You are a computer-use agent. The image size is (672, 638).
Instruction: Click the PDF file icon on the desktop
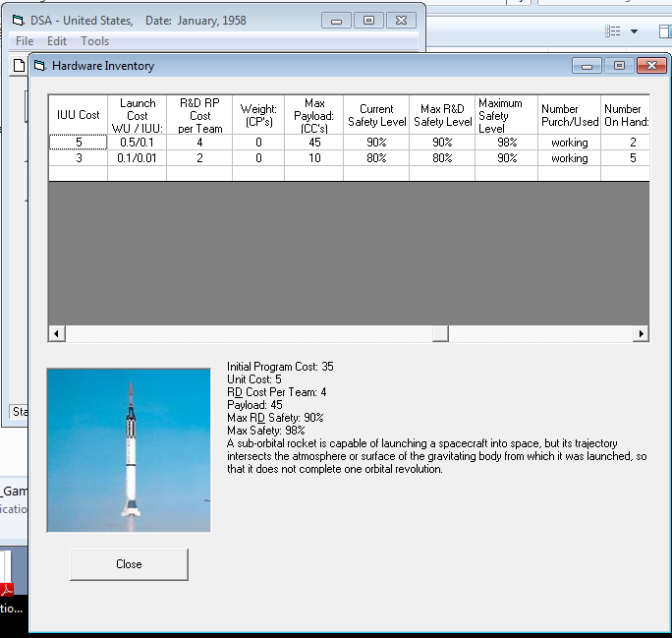pyautogui.click(x=7, y=574)
